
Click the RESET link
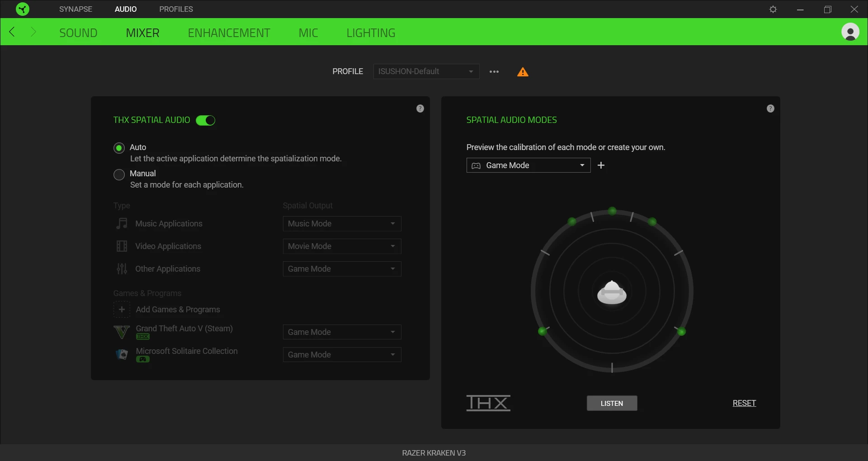[x=744, y=403]
